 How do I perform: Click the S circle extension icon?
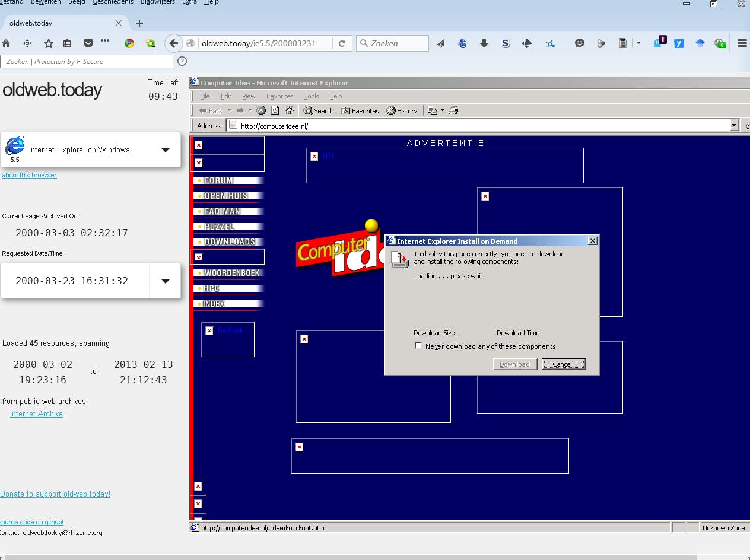[x=506, y=43]
